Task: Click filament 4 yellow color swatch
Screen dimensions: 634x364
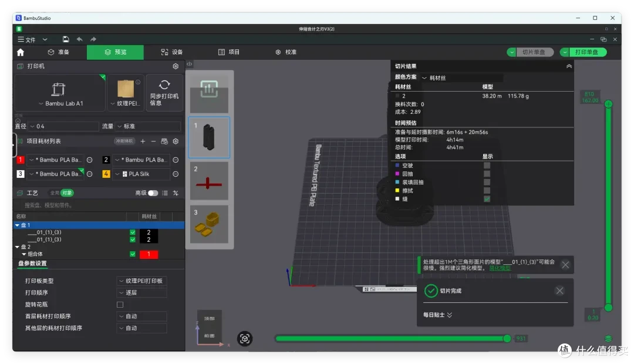Action: coord(106,174)
